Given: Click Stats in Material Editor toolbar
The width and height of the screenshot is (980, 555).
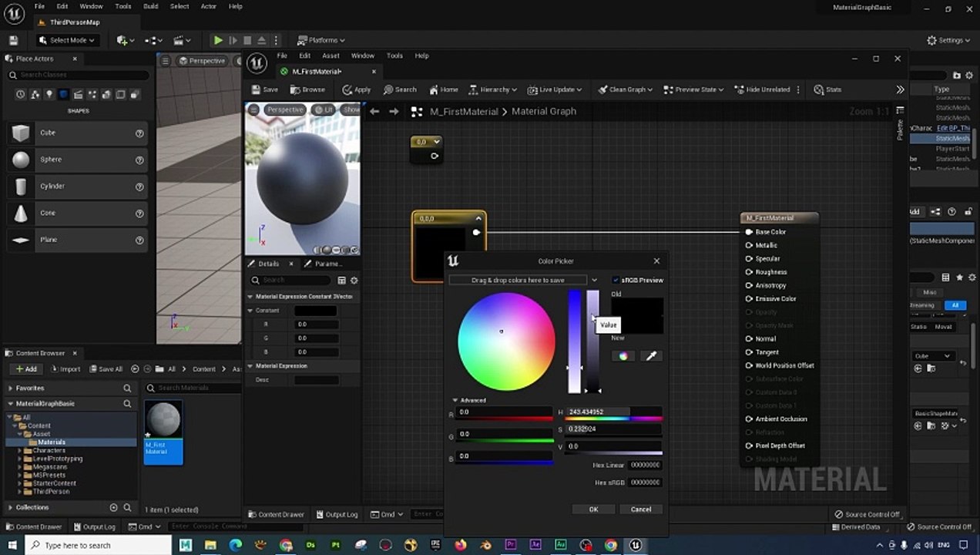Looking at the screenshot, I should tap(827, 89).
